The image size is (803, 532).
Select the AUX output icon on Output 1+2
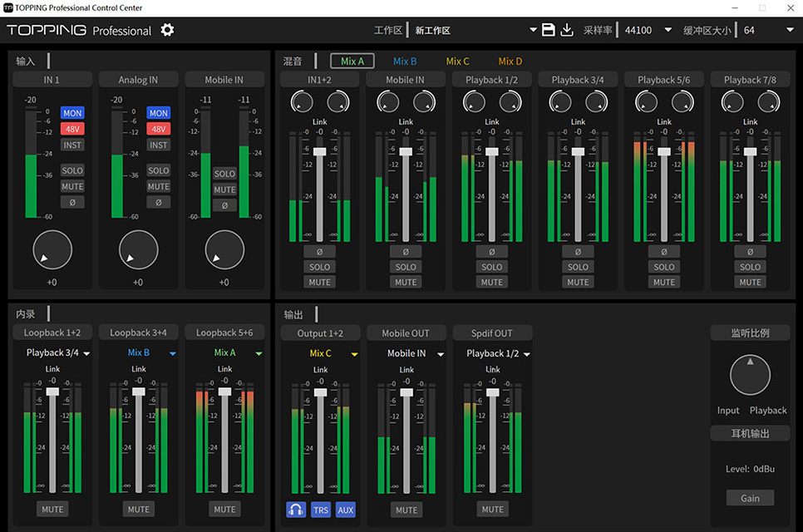coord(345,510)
